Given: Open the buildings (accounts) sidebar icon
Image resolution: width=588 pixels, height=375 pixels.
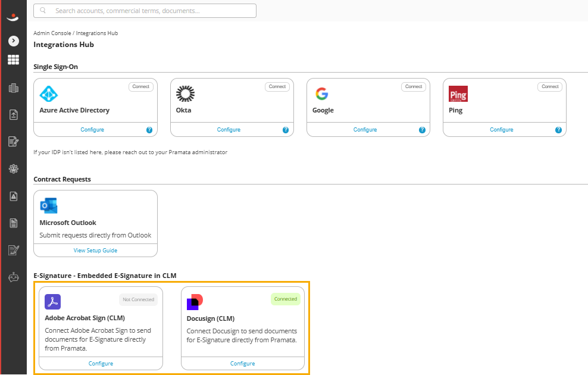Looking at the screenshot, I should pyautogui.click(x=14, y=88).
